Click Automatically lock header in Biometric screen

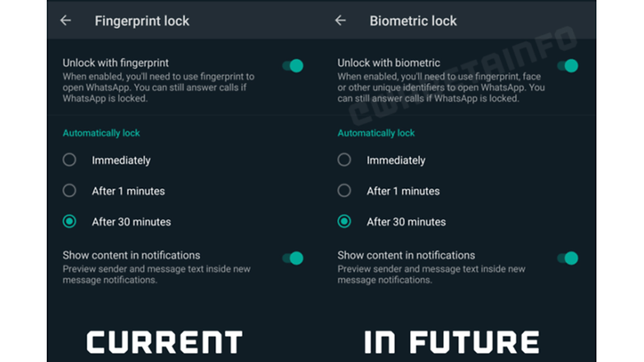coord(376,133)
